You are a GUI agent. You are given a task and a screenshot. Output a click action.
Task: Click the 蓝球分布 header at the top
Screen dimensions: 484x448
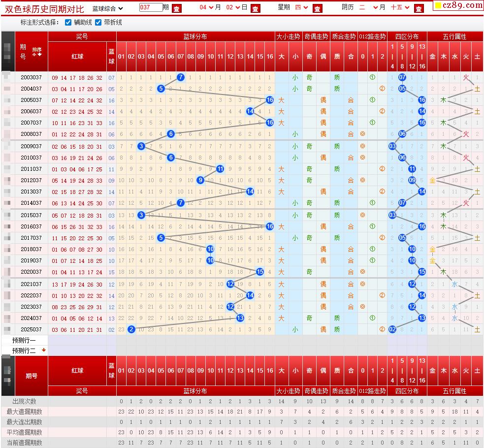195,37
